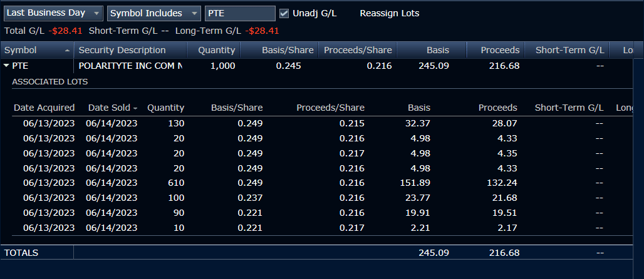Screen dimensions: 644x279
Task: Collapse the PTE row triangle
Action: (x=6, y=65)
